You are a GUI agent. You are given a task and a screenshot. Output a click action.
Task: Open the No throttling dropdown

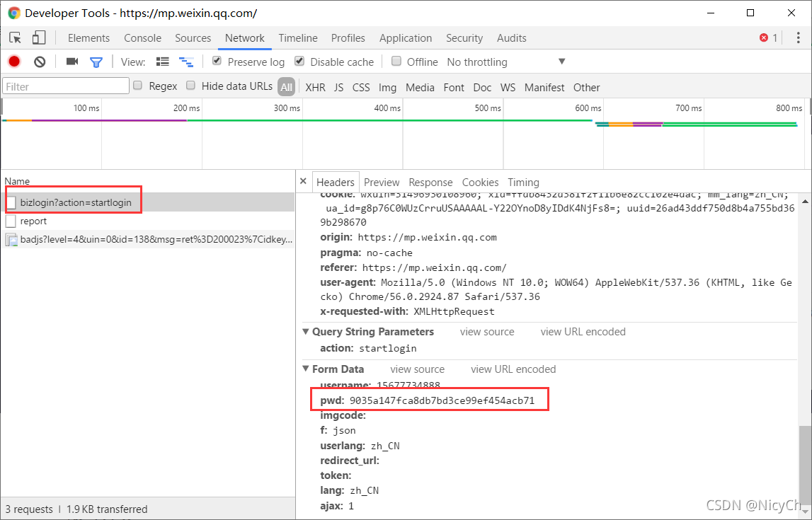pyautogui.click(x=506, y=62)
